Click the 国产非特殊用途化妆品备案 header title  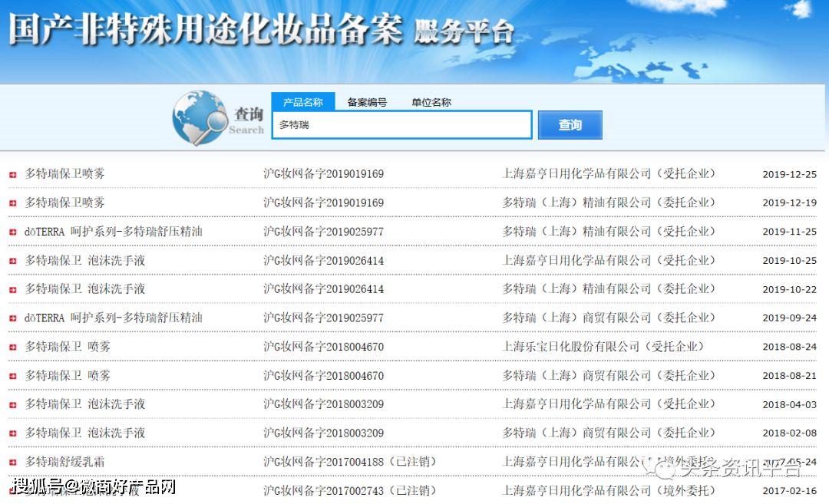[x=205, y=28]
